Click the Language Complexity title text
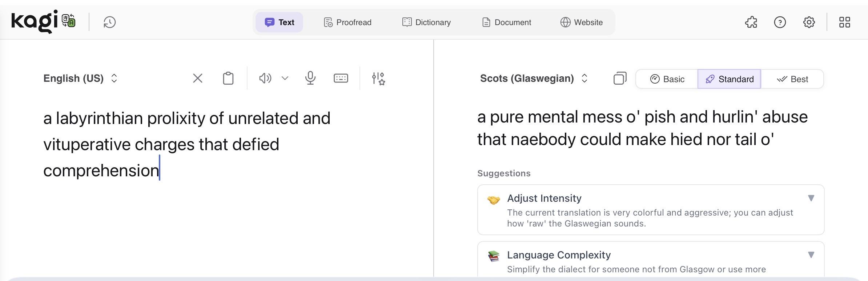 (559, 255)
